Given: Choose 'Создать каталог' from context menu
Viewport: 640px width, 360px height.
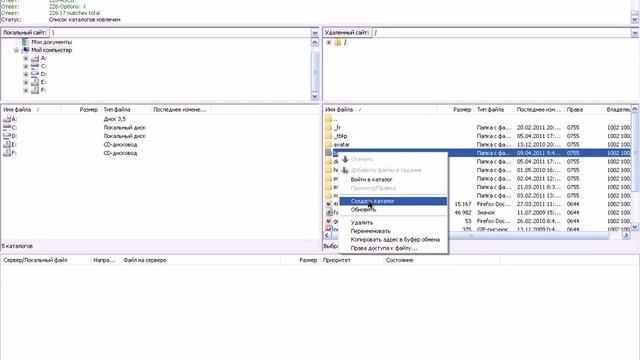Looking at the screenshot, I should (x=393, y=201).
